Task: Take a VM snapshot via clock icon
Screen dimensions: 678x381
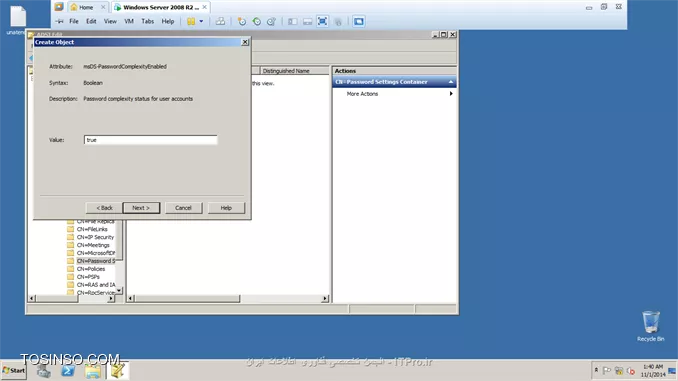Action: pyautogui.click(x=242, y=21)
